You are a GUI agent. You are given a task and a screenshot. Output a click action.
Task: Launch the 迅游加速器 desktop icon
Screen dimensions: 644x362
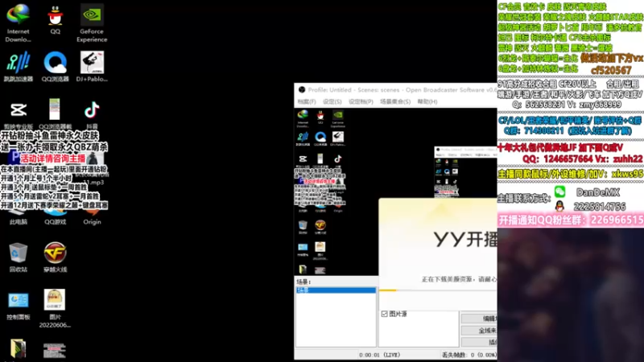pos(18,67)
